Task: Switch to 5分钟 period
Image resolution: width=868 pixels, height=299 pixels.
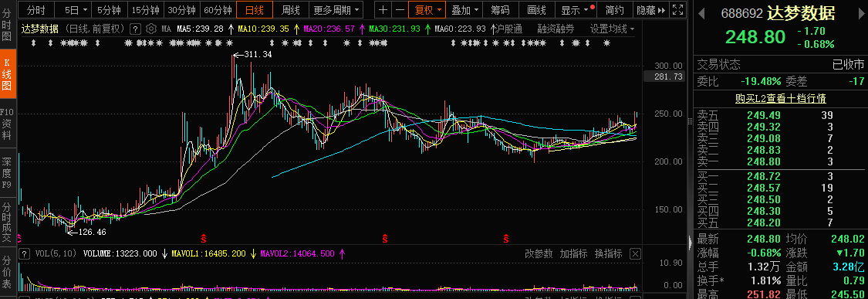Action: 109,9
